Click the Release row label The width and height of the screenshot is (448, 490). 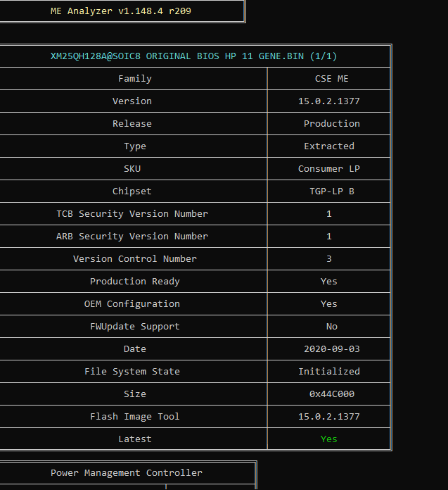132,124
